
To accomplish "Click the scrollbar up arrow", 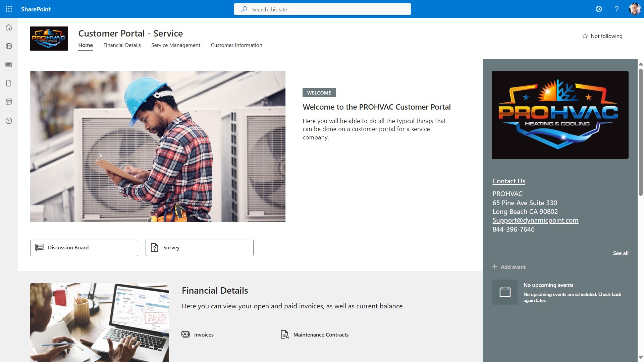I will click(x=641, y=64).
